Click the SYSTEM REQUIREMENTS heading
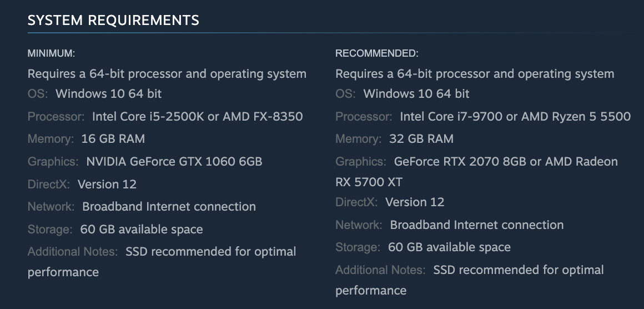 (x=113, y=19)
